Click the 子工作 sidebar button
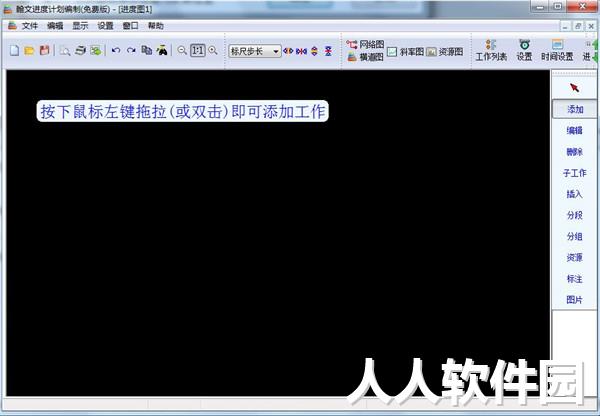Image resolution: width=600 pixels, height=416 pixels. [x=575, y=173]
